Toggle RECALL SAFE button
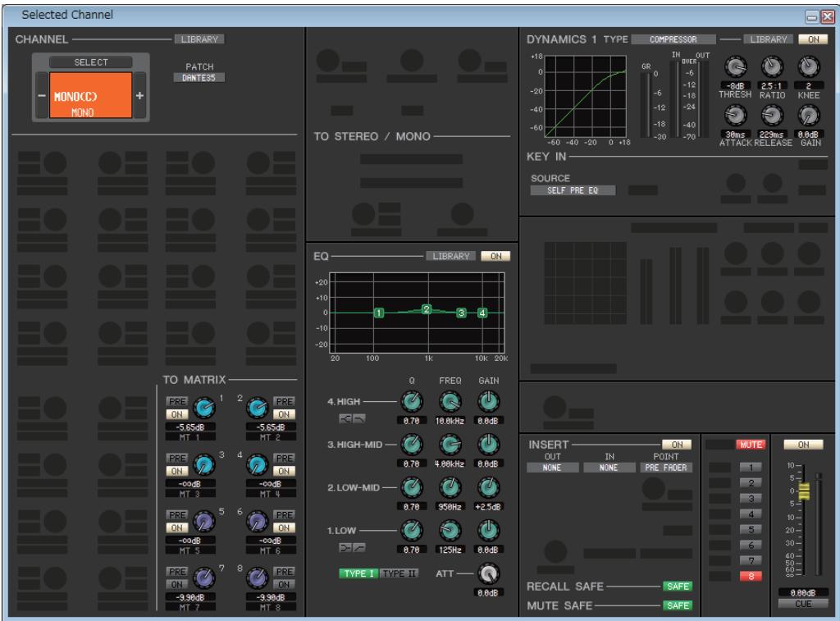The image size is (840, 621). (x=677, y=587)
